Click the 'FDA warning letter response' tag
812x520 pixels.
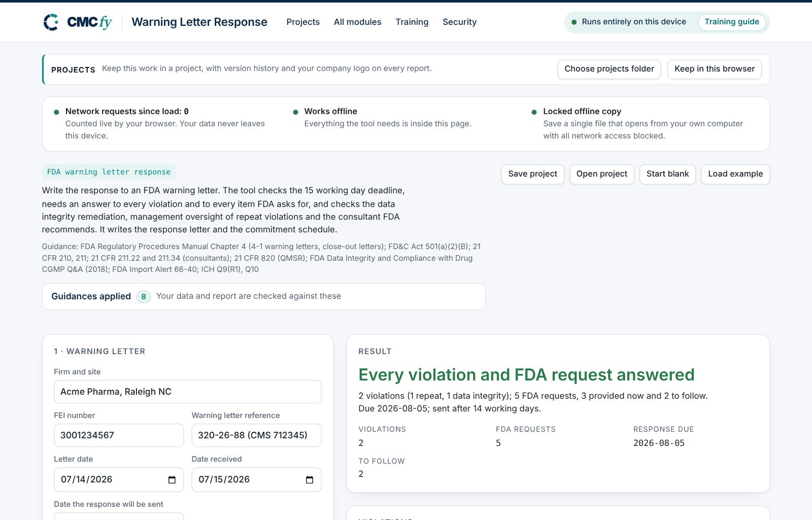[109, 172]
